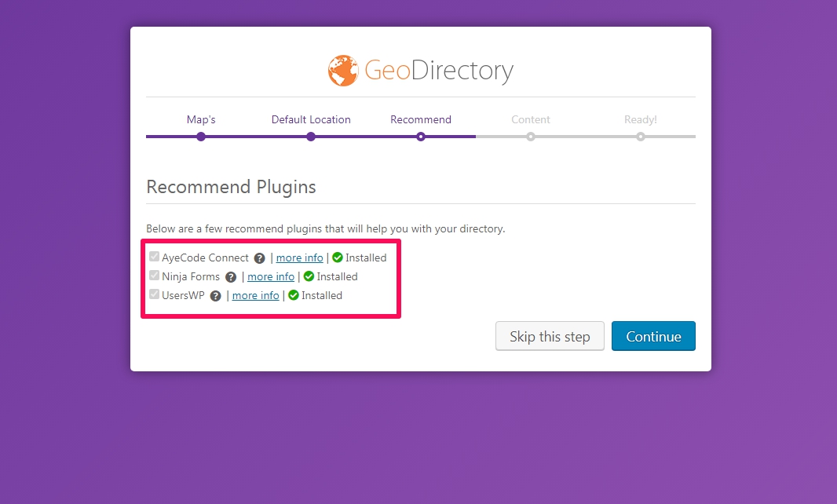Image resolution: width=837 pixels, height=504 pixels.
Task: Click the Recommend progress dot
Action: [421, 137]
